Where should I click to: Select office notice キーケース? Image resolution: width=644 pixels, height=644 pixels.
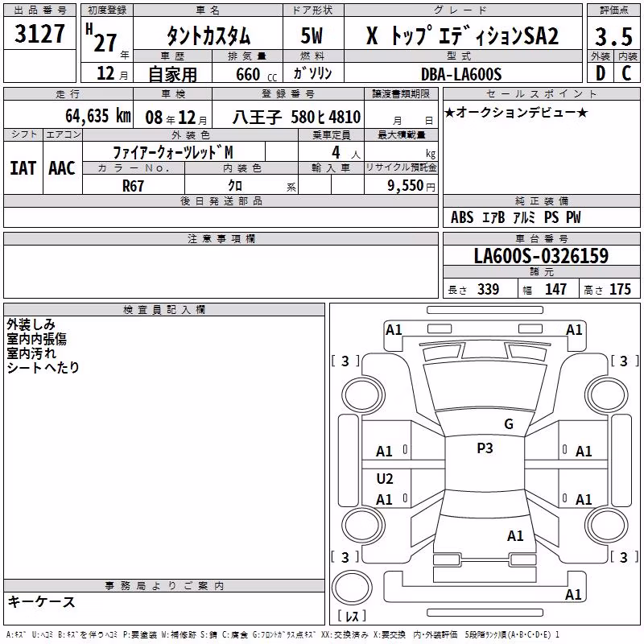42,601
